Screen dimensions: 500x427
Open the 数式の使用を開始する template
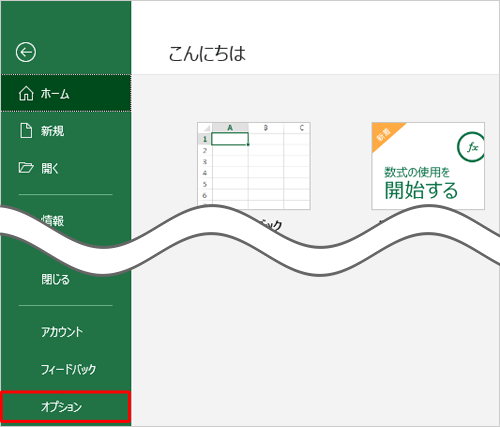click(428, 166)
